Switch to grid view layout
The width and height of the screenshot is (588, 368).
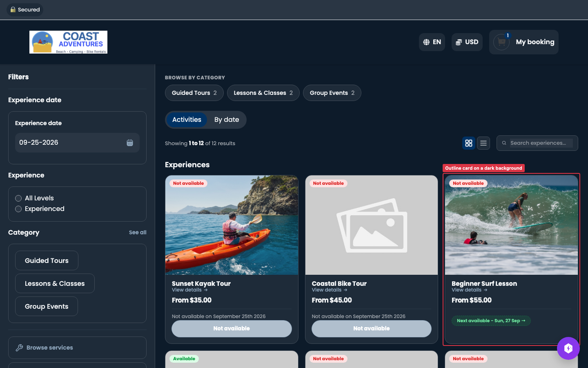pyautogui.click(x=469, y=143)
